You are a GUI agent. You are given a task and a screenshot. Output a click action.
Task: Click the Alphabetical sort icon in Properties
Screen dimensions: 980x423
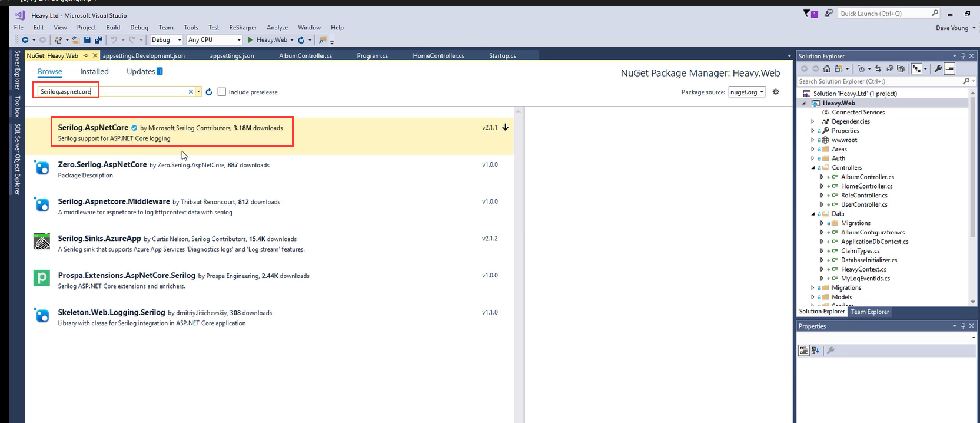click(815, 351)
